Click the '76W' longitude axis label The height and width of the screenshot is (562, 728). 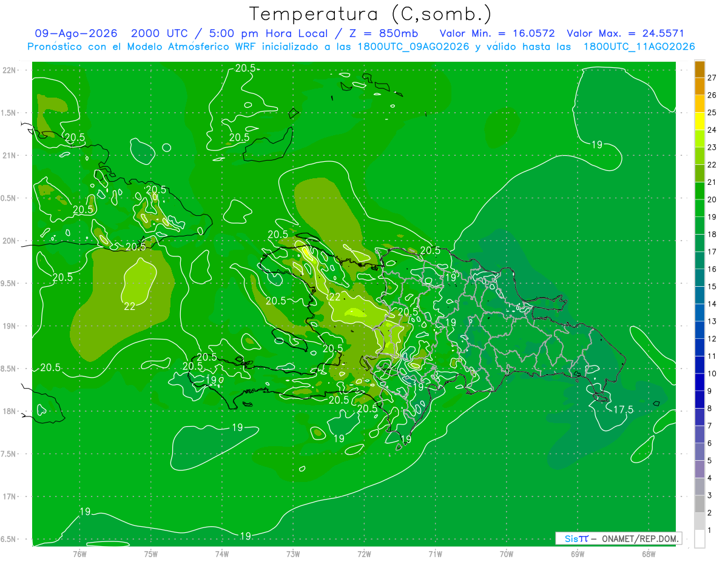tap(80, 554)
